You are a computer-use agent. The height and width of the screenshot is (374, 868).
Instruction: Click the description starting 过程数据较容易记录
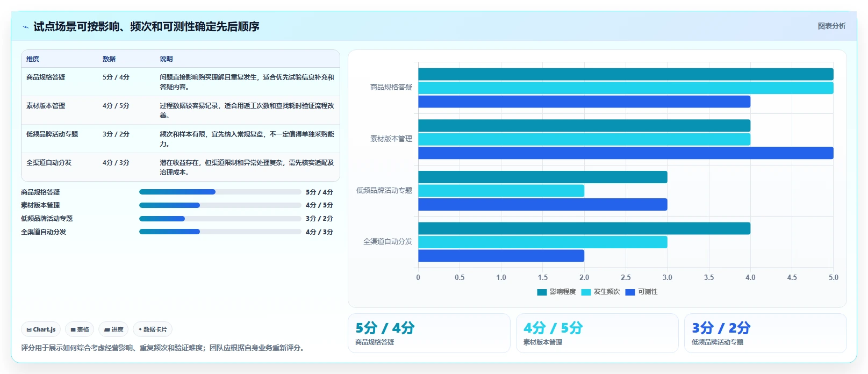pyautogui.click(x=247, y=111)
